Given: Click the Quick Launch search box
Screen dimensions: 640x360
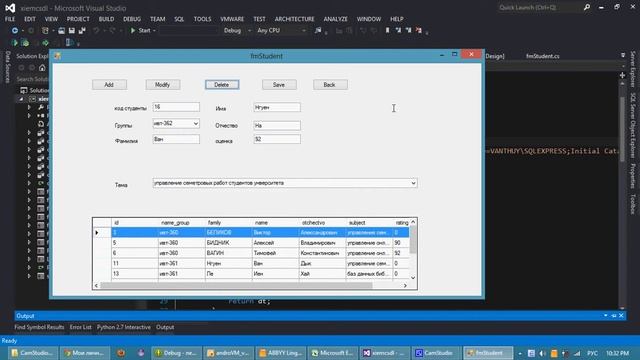Looking at the screenshot, I should pyautogui.click(x=539, y=7).
